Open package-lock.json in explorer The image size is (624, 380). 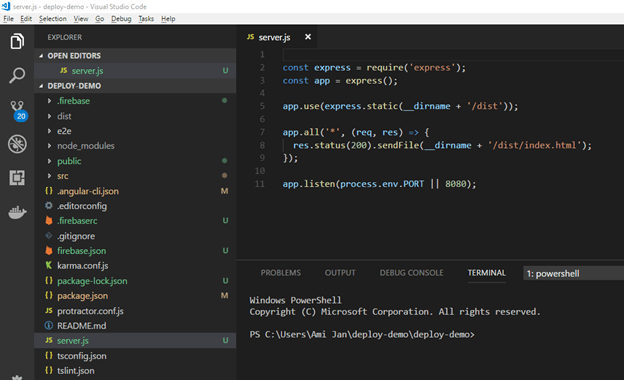(x=135, y=281)
